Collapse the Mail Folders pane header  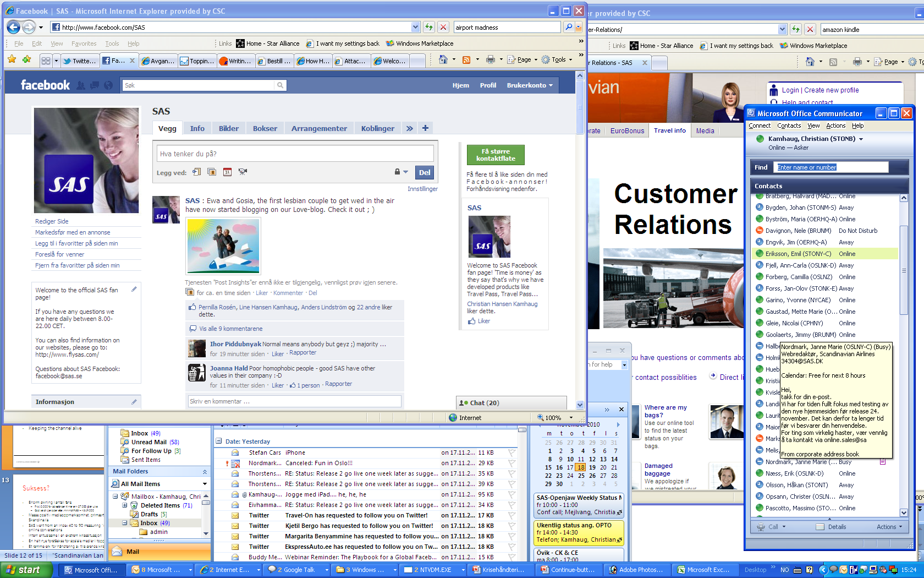(205, 472)
